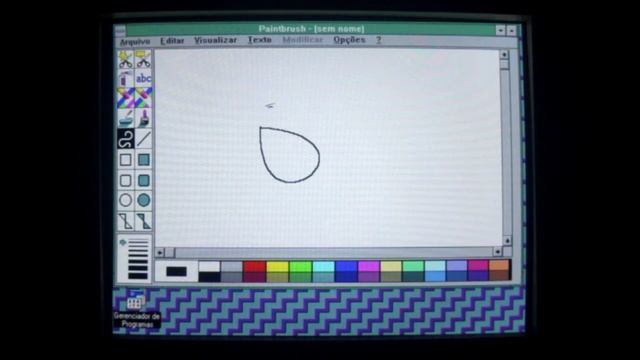
Task: Select the Curve tool
Action: click(126, 139)
